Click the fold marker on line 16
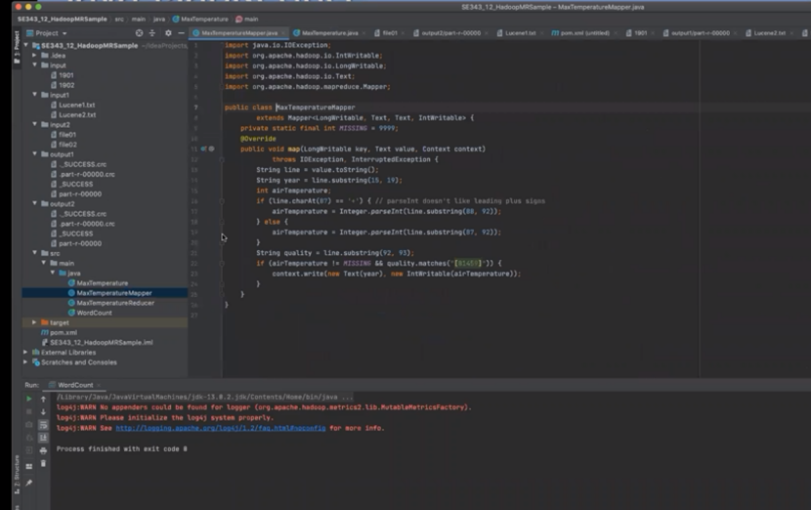 (x=222, y=201)
